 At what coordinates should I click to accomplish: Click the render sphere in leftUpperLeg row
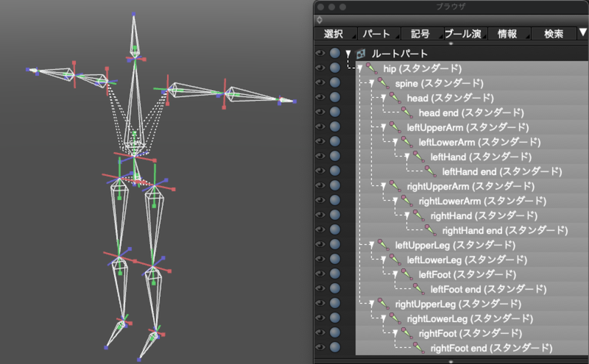click(x=335, y=244)
